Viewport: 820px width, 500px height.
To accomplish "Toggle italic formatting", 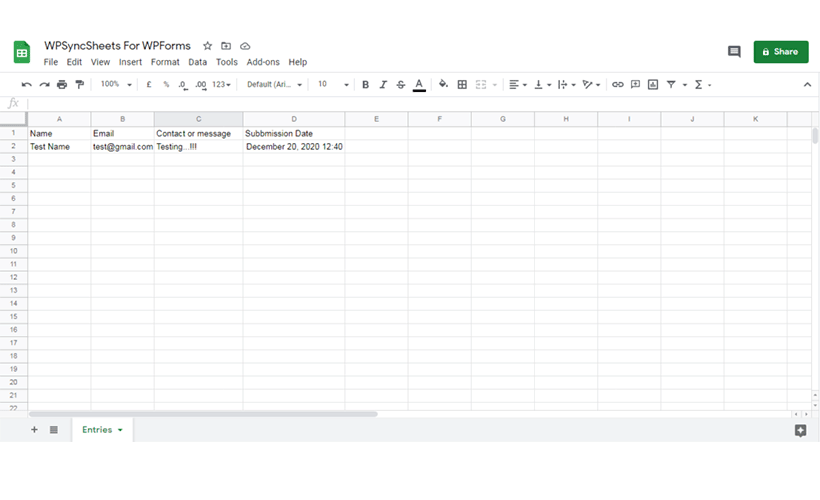I will click(383, 84).
